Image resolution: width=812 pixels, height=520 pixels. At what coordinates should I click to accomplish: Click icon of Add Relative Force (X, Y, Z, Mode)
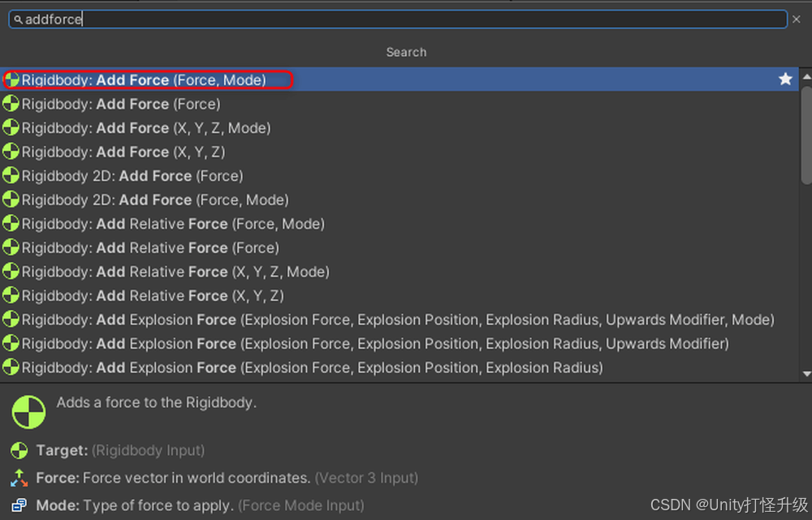[11, 271]
